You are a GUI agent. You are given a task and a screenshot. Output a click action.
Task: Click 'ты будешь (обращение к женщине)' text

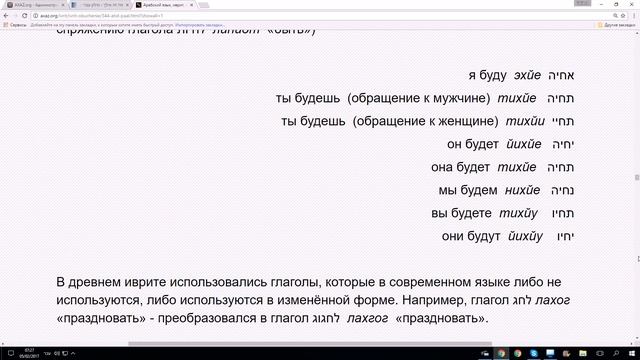390,121
